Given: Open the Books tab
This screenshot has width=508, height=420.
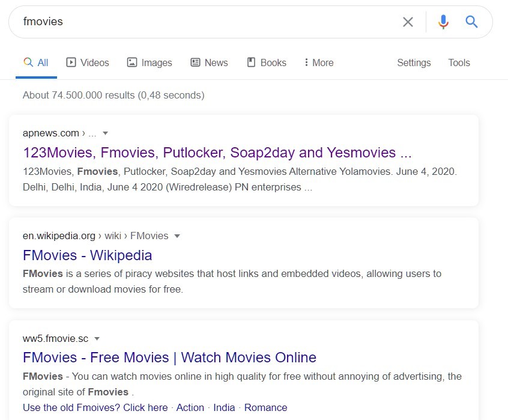Looking at the screenshot, I should [x=267, y=62].
